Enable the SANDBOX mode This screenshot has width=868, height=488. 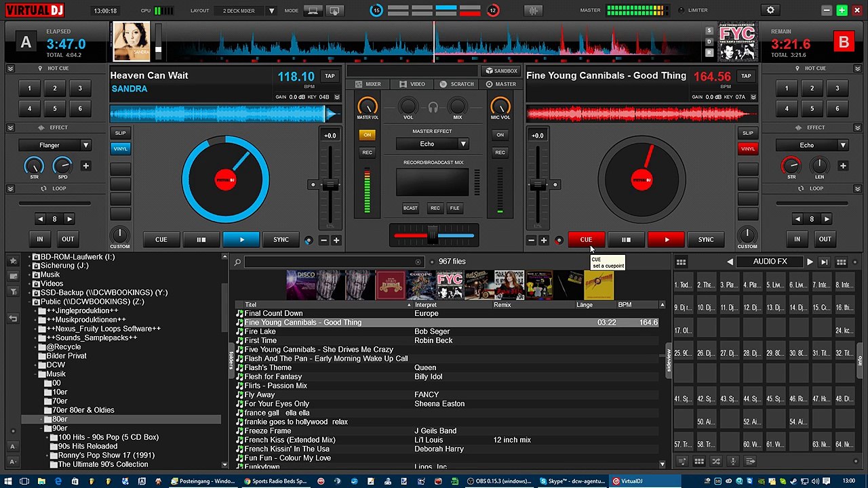tap(501, 70)
